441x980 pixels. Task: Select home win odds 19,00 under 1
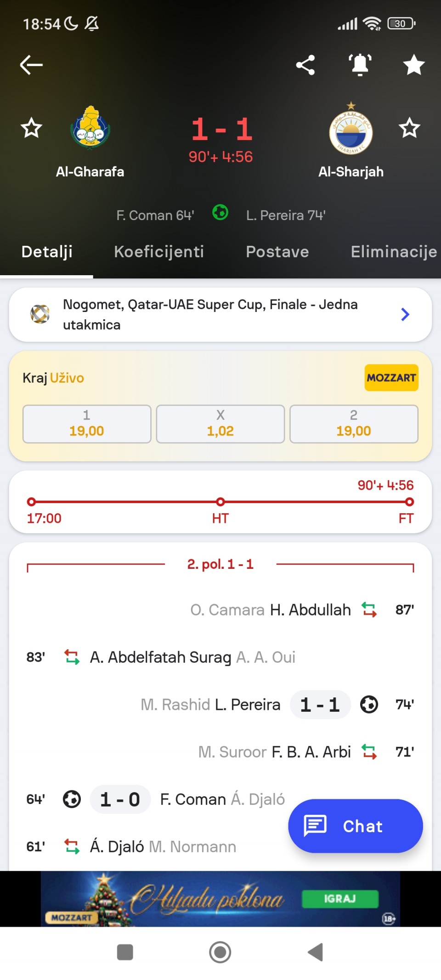[87, 424]
